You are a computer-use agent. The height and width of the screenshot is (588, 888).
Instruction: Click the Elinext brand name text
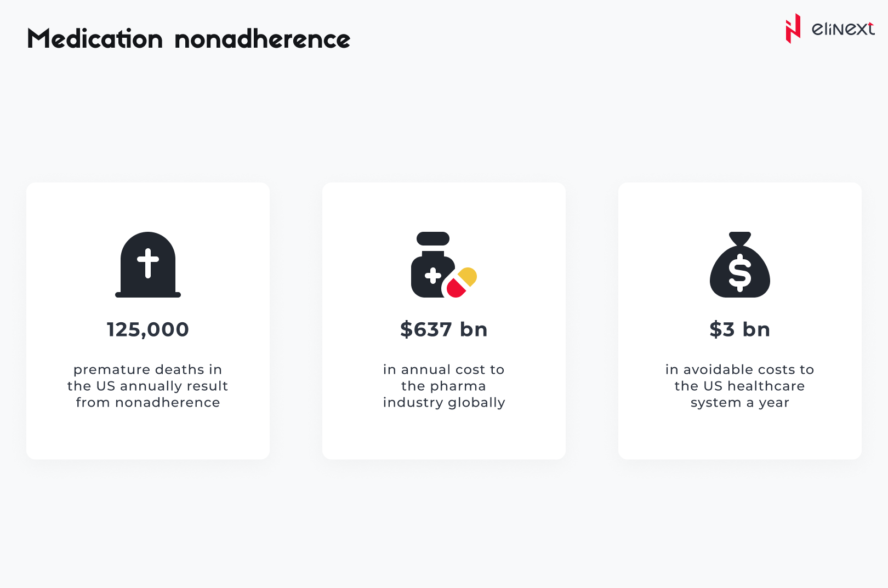coord(843,28)
